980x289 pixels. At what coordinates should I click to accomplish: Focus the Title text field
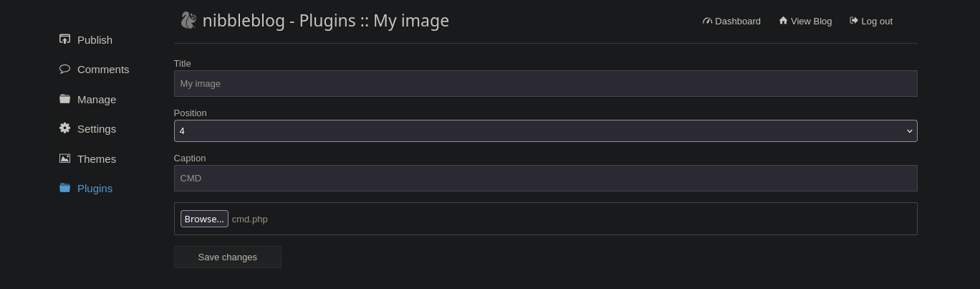(x=545, y=83)
